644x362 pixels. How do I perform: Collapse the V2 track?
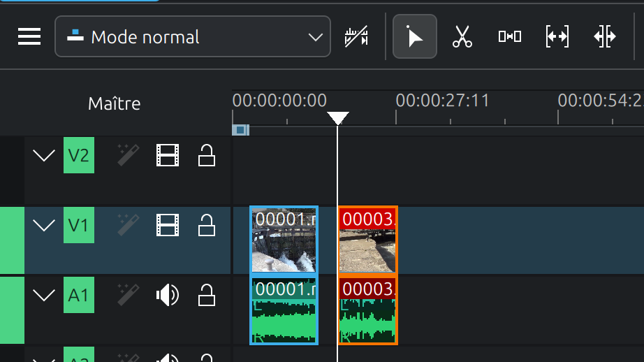pyautogui.click(x=44, y=155)
